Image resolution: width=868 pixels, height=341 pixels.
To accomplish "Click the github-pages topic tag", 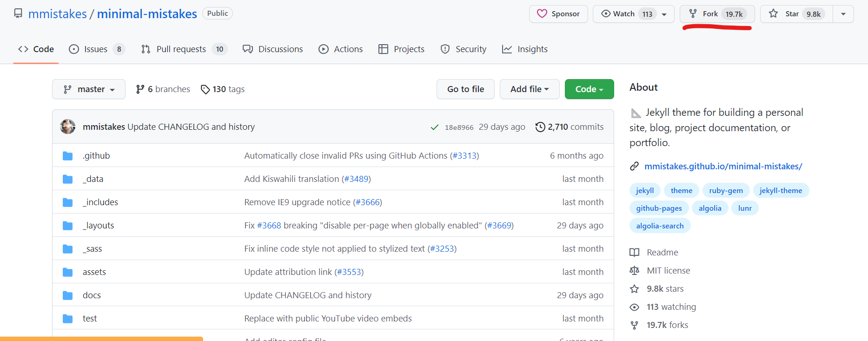I will (659, 208).
